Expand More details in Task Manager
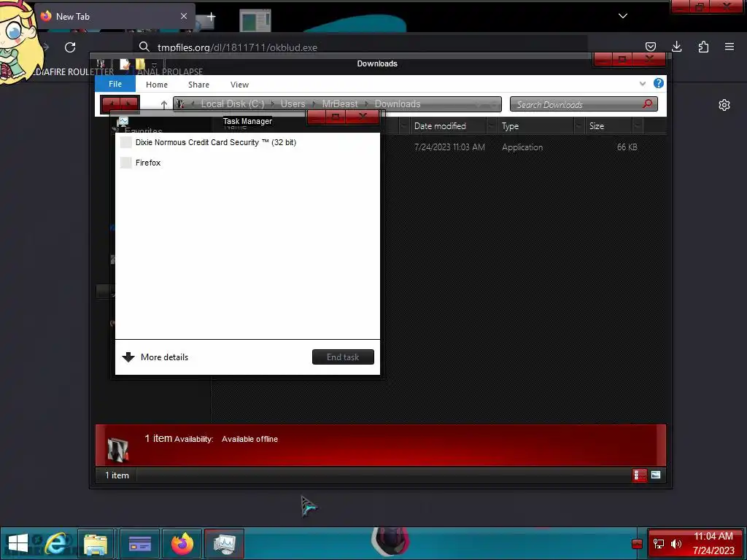Viewport: 747px width, 560px height. [155, 357]
